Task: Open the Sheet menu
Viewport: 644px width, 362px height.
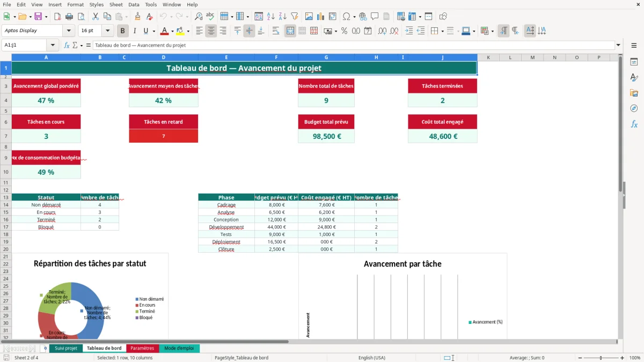Action: click(x=116, y=4)
